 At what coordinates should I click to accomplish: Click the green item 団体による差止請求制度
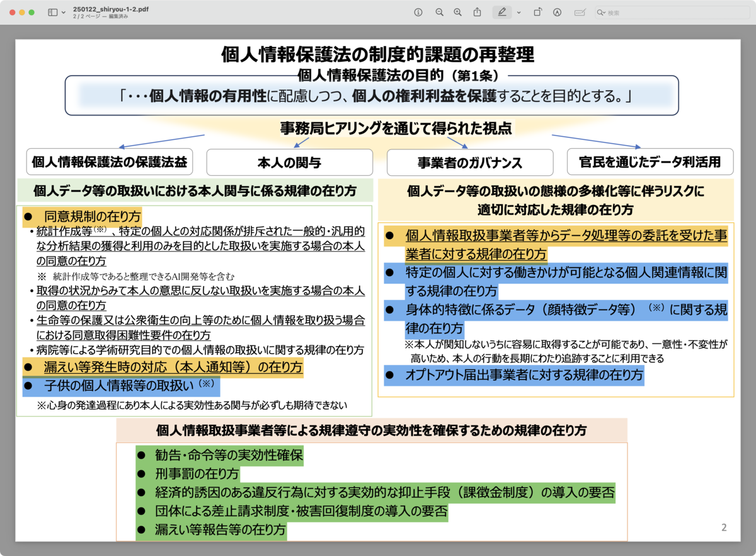292,511
